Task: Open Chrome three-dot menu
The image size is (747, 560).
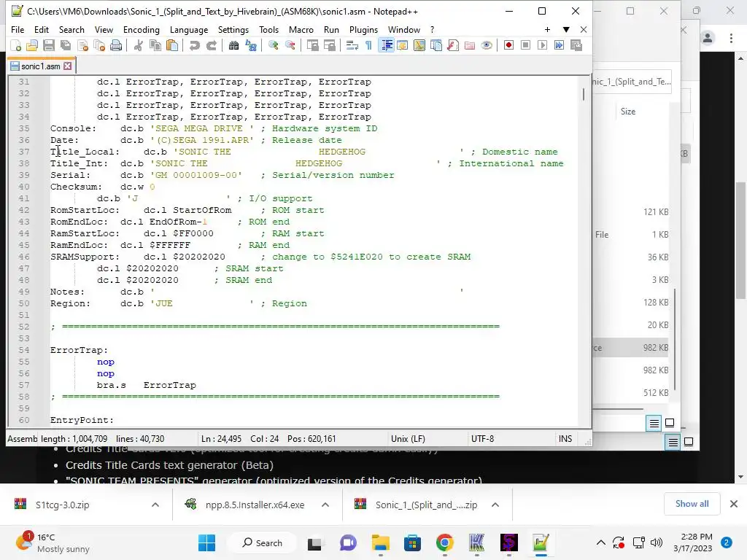Action: [x=731, y=38]
